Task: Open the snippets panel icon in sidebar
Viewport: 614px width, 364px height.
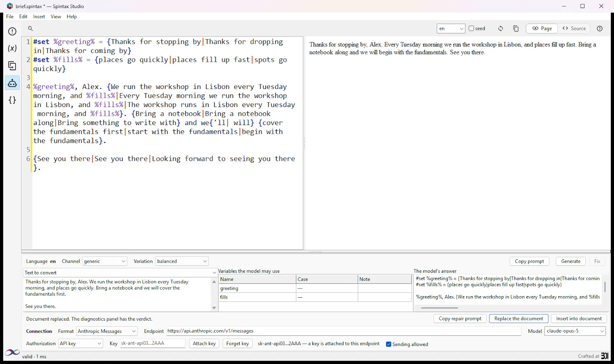Action: click(12, 66)
